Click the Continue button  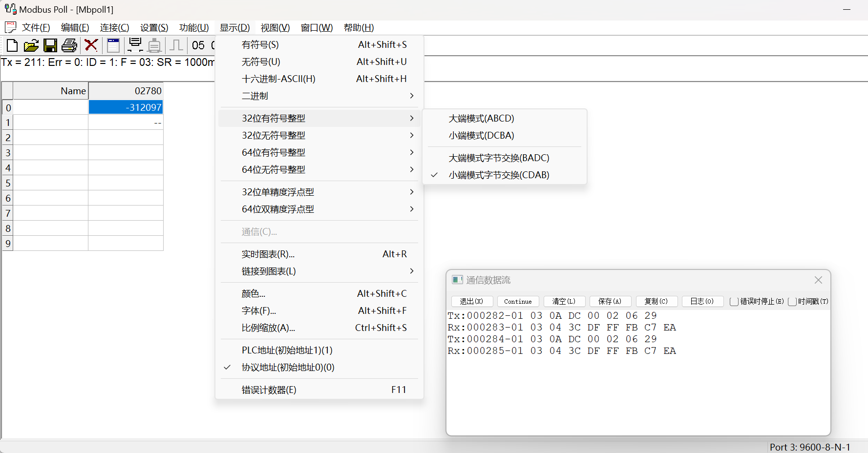tap(518, 302)
